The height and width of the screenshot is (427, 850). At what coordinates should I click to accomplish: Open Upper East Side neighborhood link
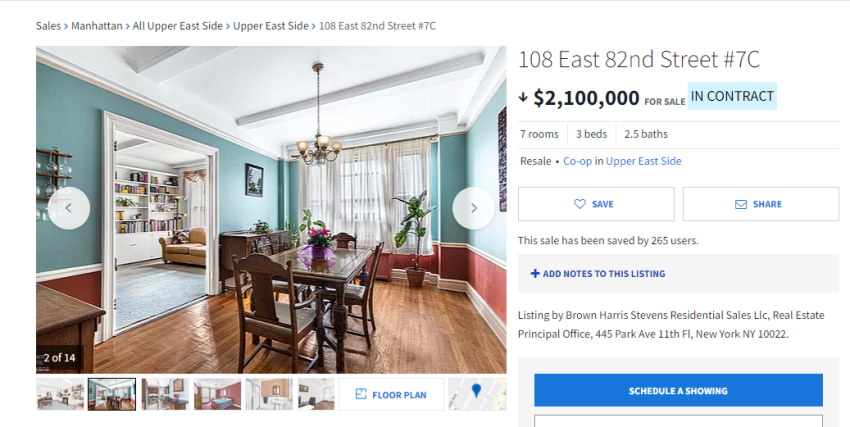click(x=643, y=161)
